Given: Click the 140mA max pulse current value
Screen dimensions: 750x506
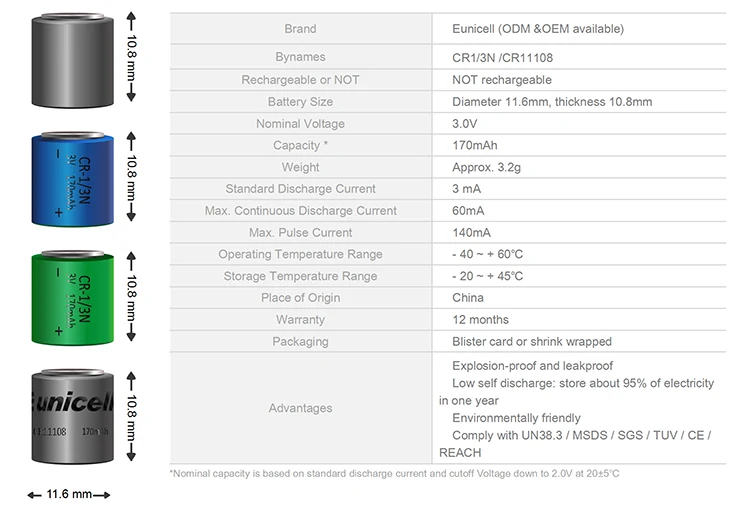Looking at the screenshot, I should 471,233.
